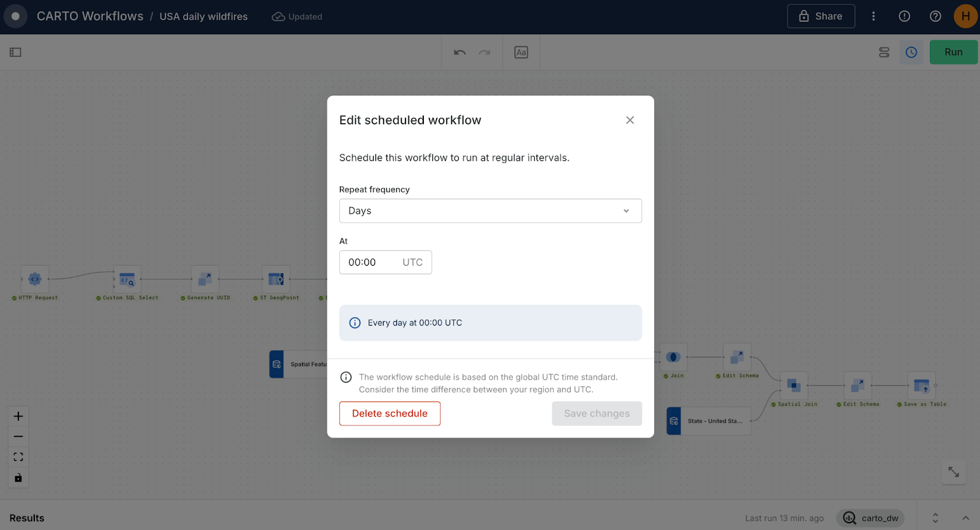The width and height of the screenshot is (980, 530).
Task: Click the USA daily wildfires title
Action: [204, 17]
